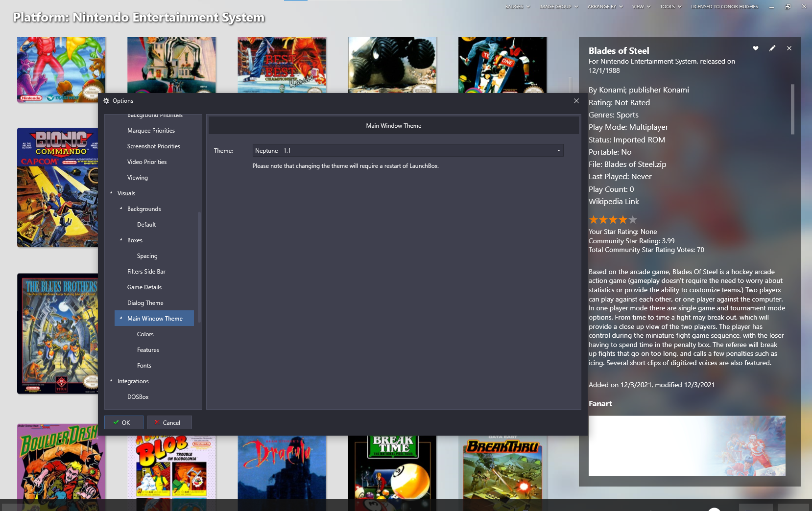Click the game details panel scrollbar
This screenshot has width=812, height=511.
point(792,110)
